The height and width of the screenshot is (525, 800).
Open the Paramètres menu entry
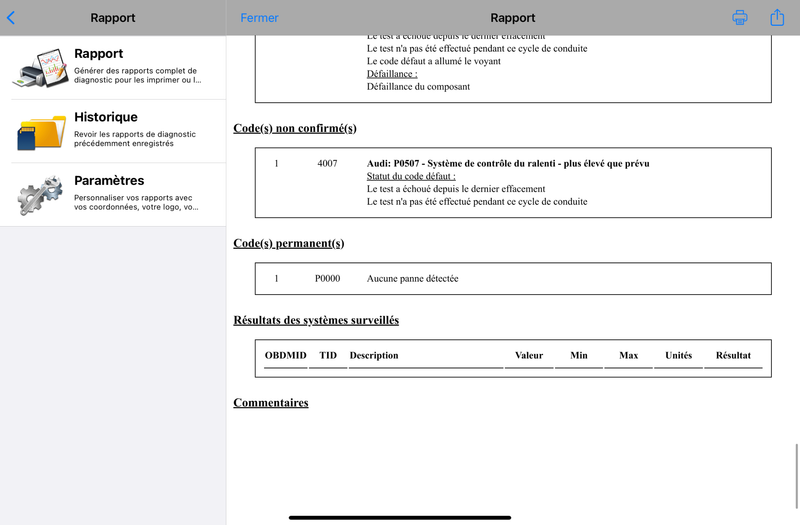[x=113, y=195]
